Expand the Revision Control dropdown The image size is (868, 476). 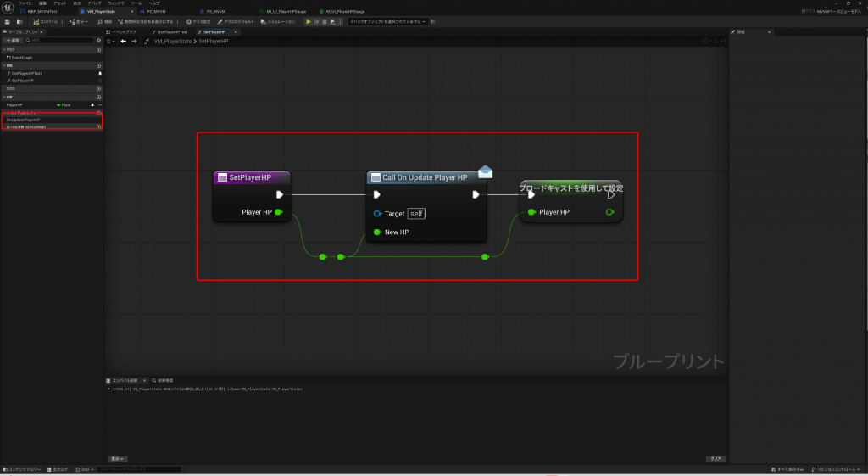[x=837, y=469]
